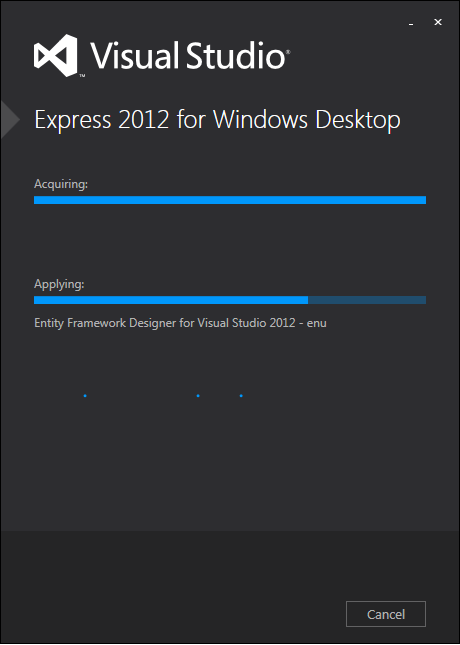This screenshot has height=645, width=460.
Task: Click the word Studio in the logo
Action: point(235,55)
